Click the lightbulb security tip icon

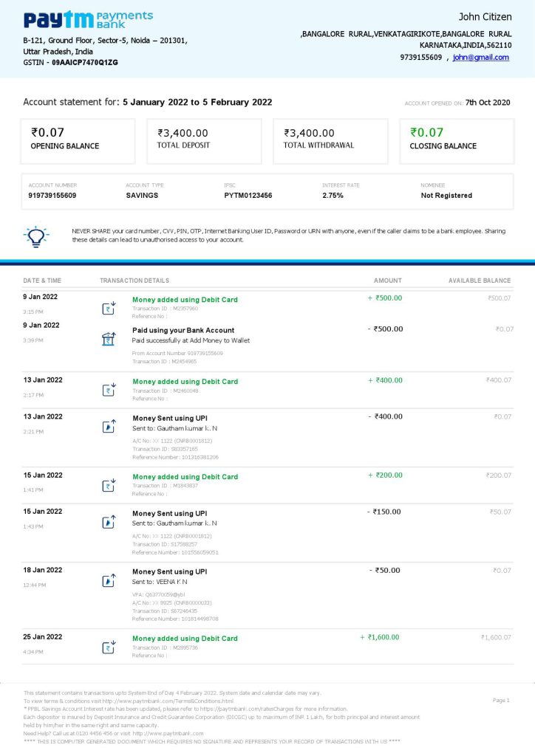[x=37, y=236]
